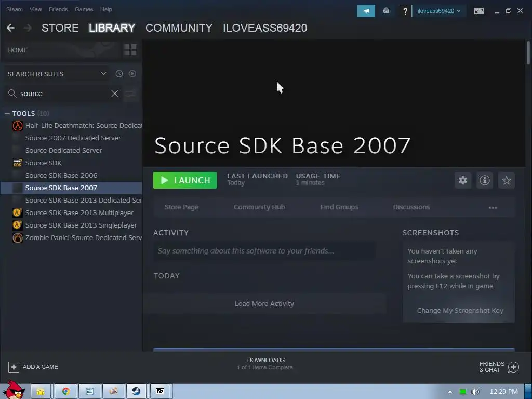Click Zombie Panic! Source Dedicated Server icon
Image resolution: width=532 pixels, height=399 pixels.
coord(17,238)
